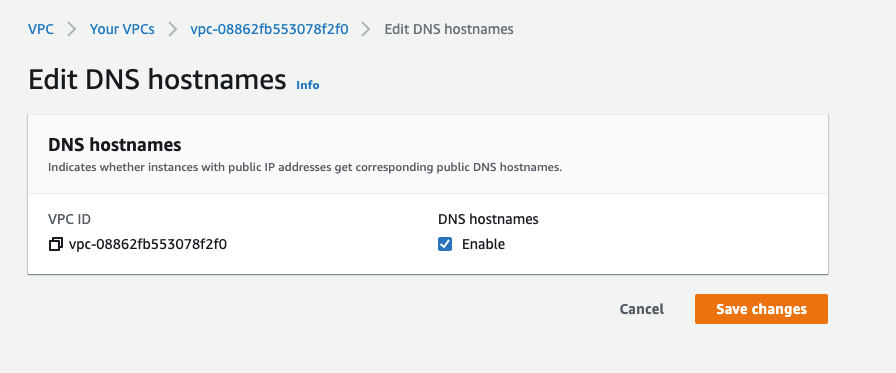The height and width of the screenshot is (373, 896).
Task: Select the VPC ID value text
Action: point(148,244)
